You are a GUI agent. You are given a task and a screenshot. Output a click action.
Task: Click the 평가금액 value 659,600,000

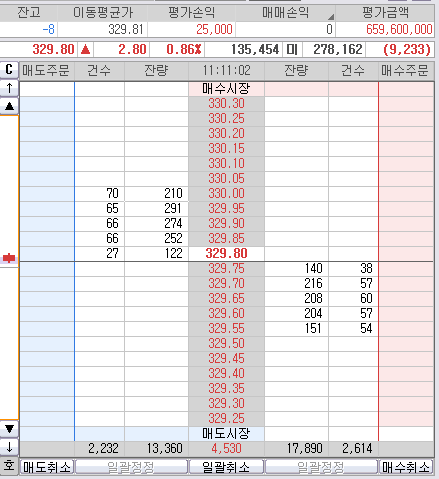399,29
